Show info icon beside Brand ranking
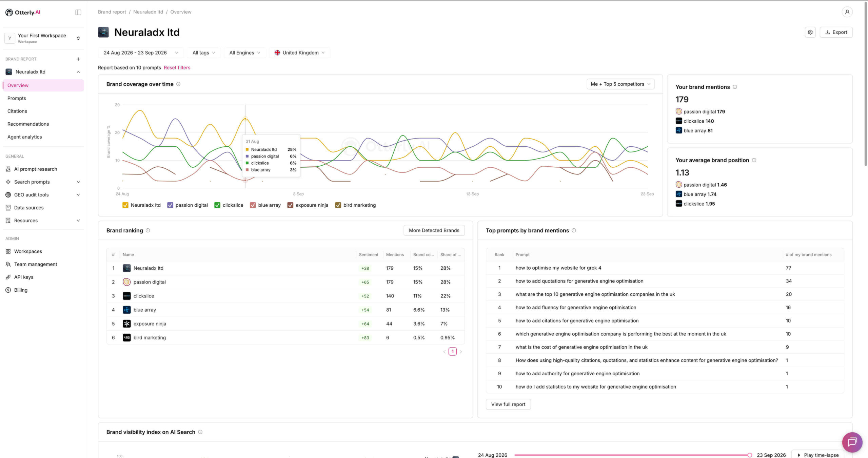This screenshot has width=868, height=458. 148,230
